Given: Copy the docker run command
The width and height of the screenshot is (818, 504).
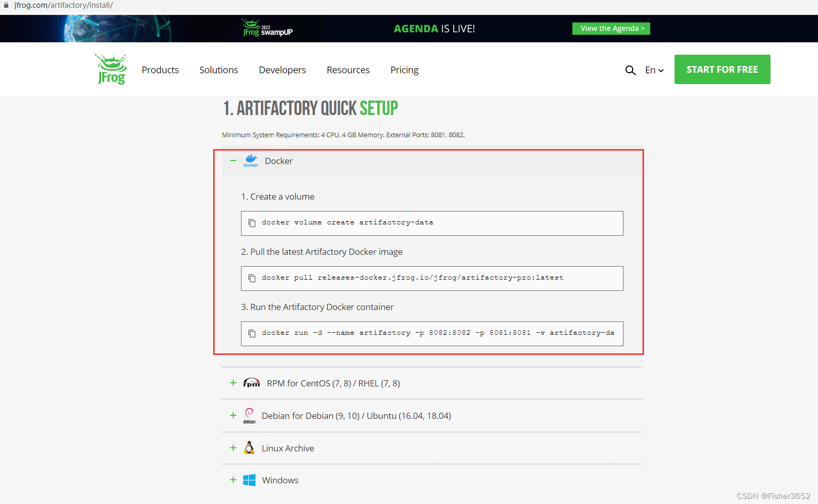Looking at the screenshot, I should click(252, 333).
